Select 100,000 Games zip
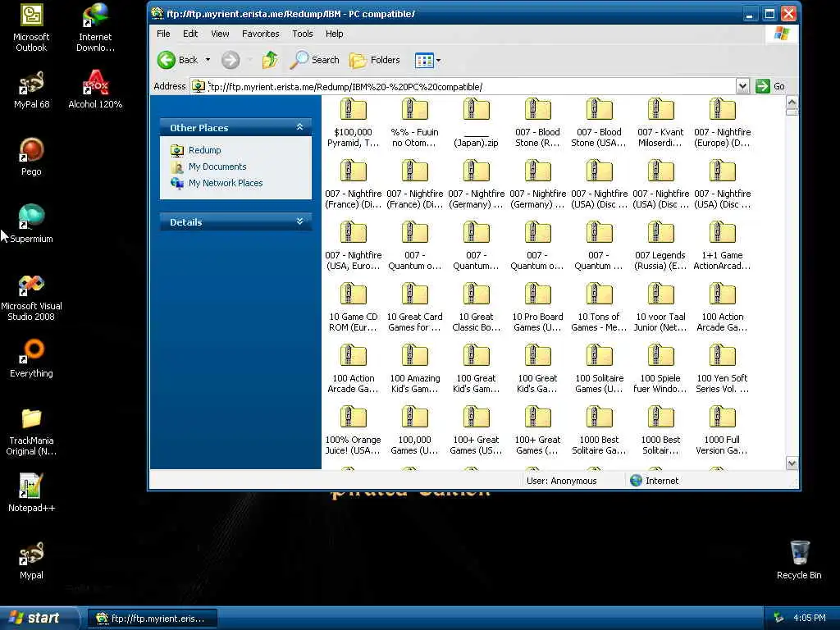840x630 pixels. pyautogui.click(x=414, y=431)
